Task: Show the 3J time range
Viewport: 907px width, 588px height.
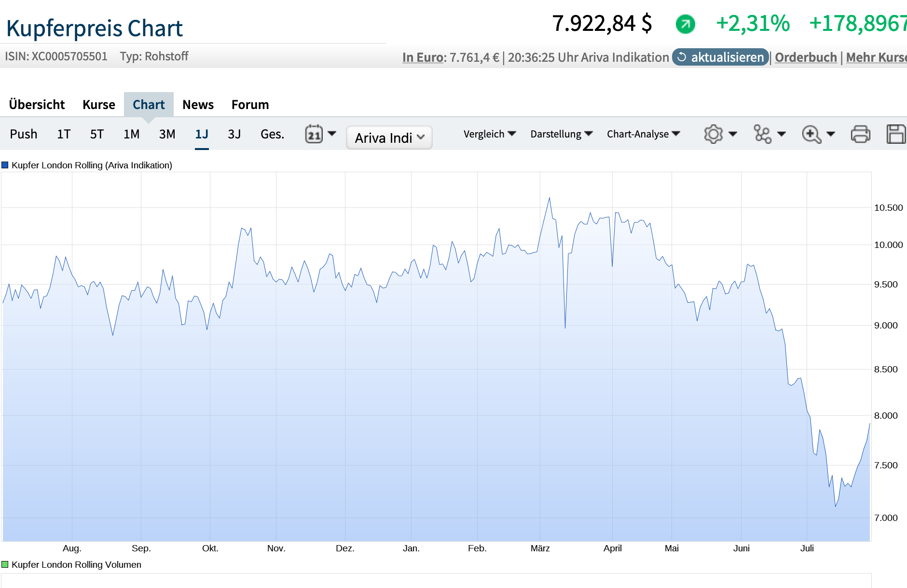Action: point(234,134)
